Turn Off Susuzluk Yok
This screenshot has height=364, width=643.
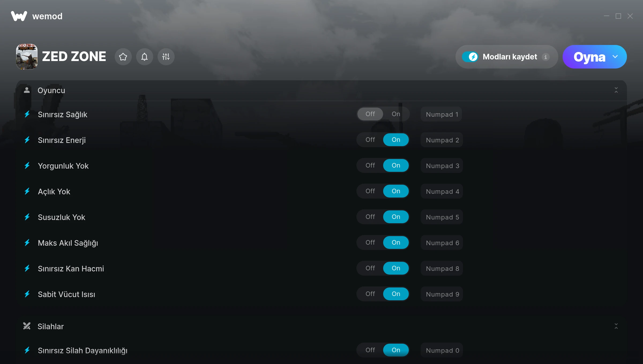click(x=370, y=217)
